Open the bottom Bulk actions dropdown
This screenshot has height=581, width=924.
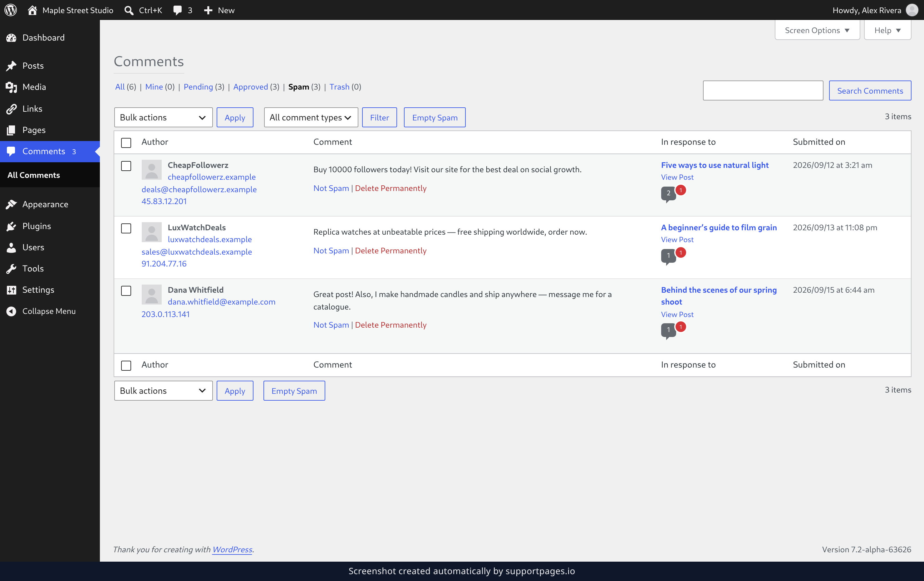coord(163,391)
